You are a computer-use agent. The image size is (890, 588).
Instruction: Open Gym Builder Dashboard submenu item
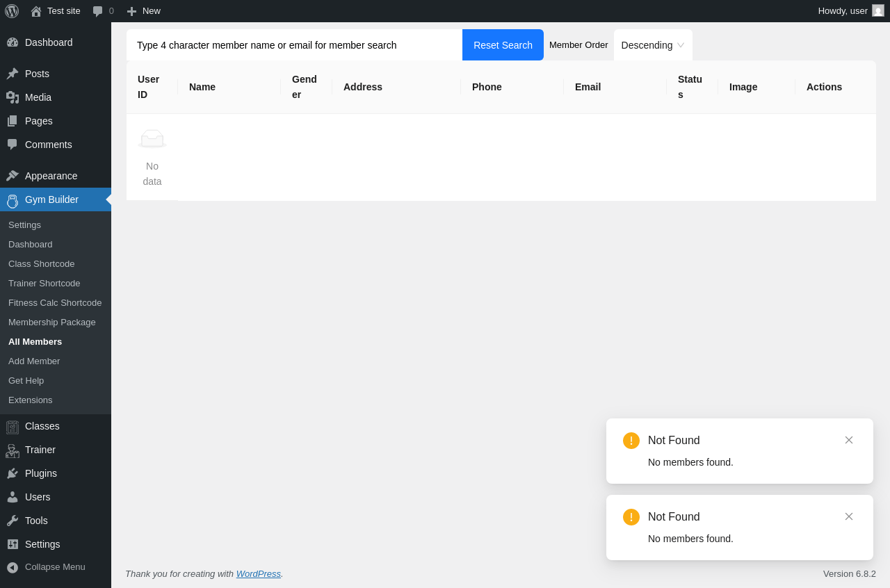click(x=56, y=245)
